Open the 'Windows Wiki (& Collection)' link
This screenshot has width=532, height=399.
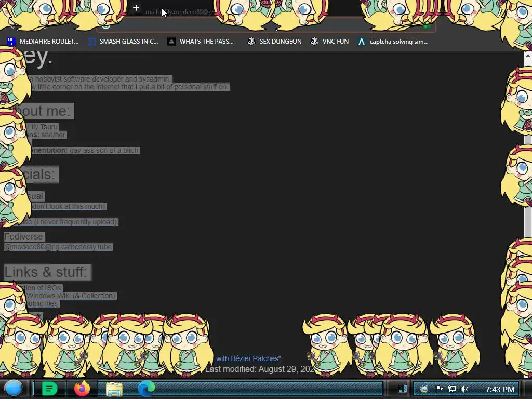pos(71,296)
